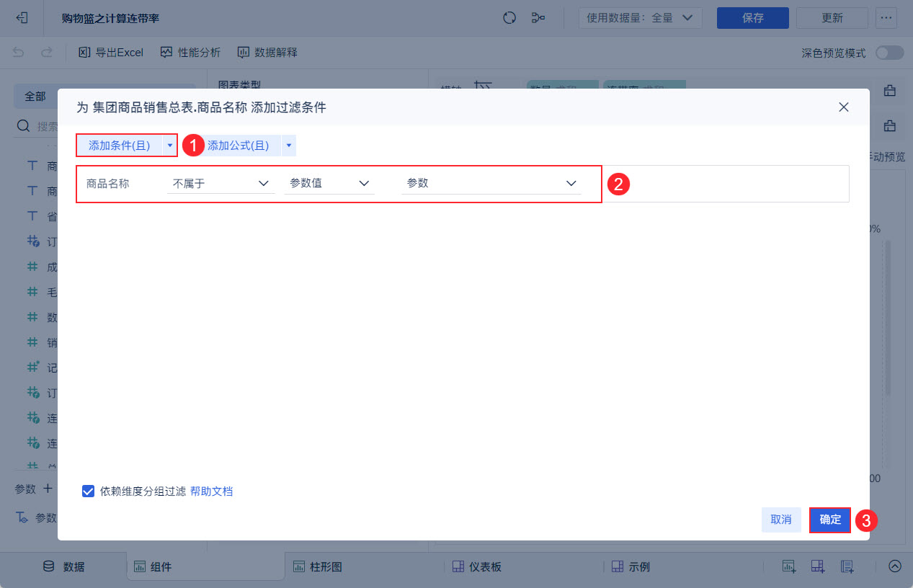913x588 pixels.
Task: Switch to the 仪表板 tab
Action: [477, 566]
